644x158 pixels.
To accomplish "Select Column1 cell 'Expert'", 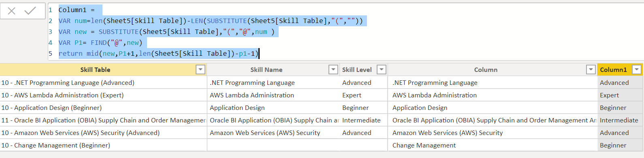I will 620,95.
